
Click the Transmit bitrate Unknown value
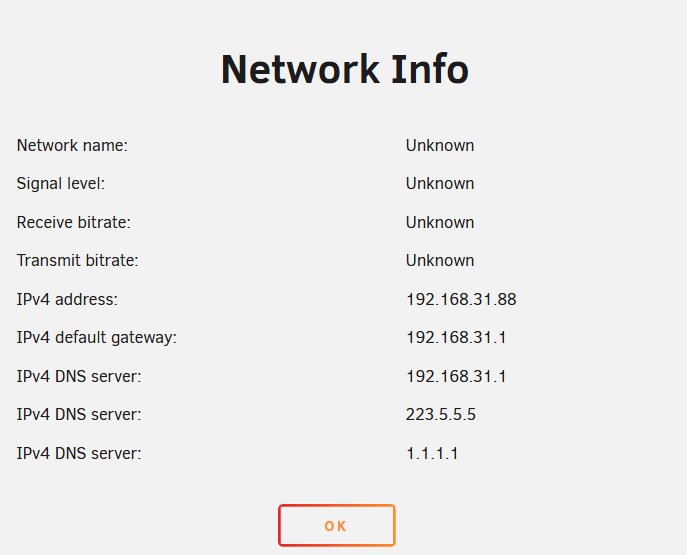tap(440, 260)
